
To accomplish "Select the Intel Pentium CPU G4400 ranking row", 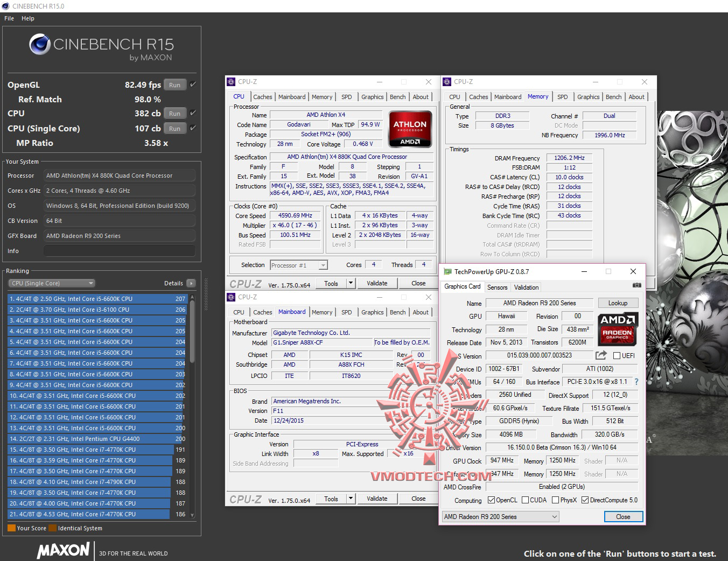I will pos(97,439).
